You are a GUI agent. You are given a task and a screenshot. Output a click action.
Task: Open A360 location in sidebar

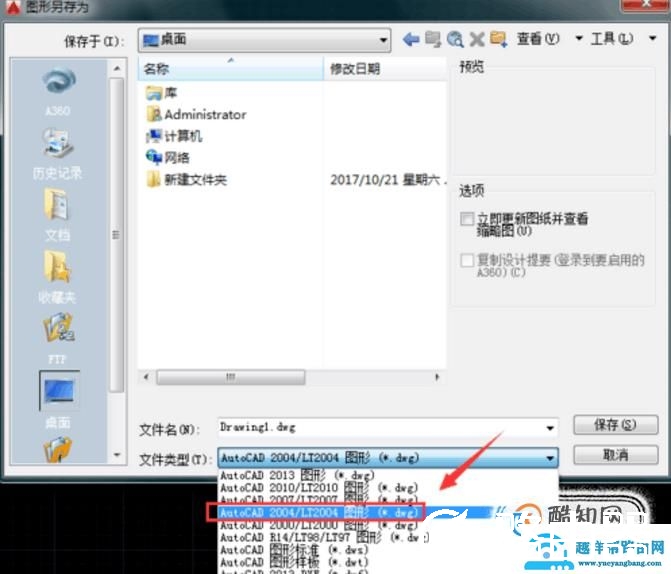[x=58, y=92]
